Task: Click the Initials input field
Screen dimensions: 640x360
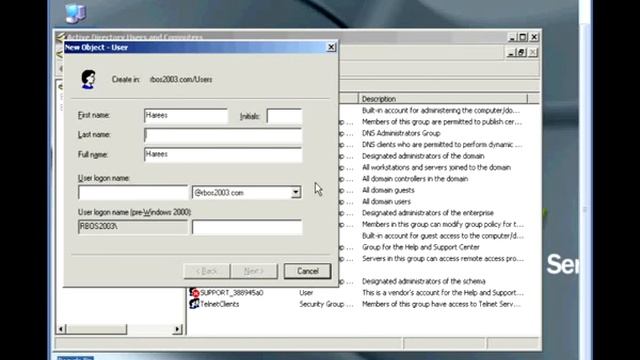Action: 284,116
